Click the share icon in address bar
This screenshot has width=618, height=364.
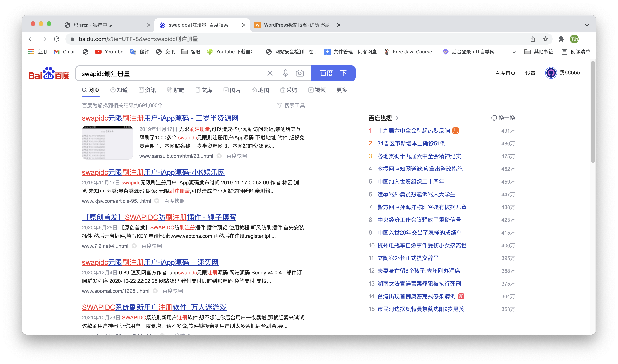[x=533, y=39]
